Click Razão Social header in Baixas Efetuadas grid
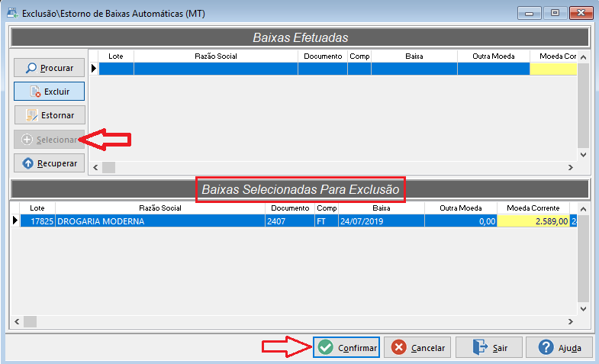This screenshot has width=599, height=364. [x=216, y=56]
